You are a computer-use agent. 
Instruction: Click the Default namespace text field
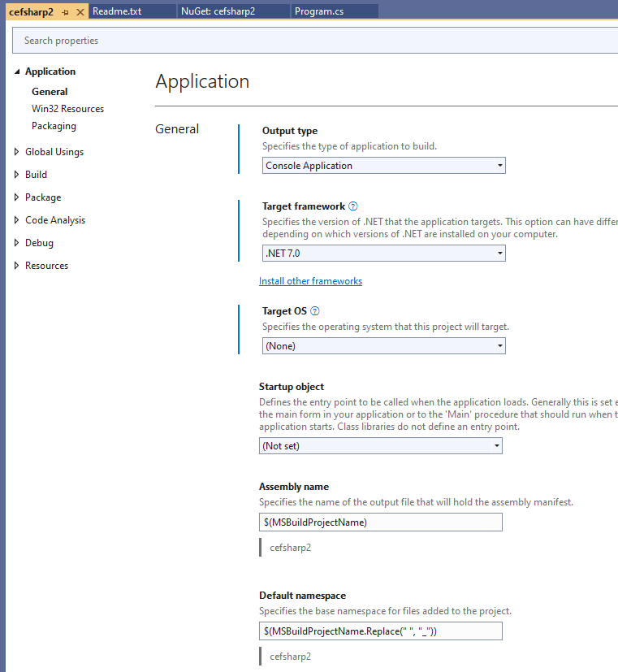click(x=380, y=631)
